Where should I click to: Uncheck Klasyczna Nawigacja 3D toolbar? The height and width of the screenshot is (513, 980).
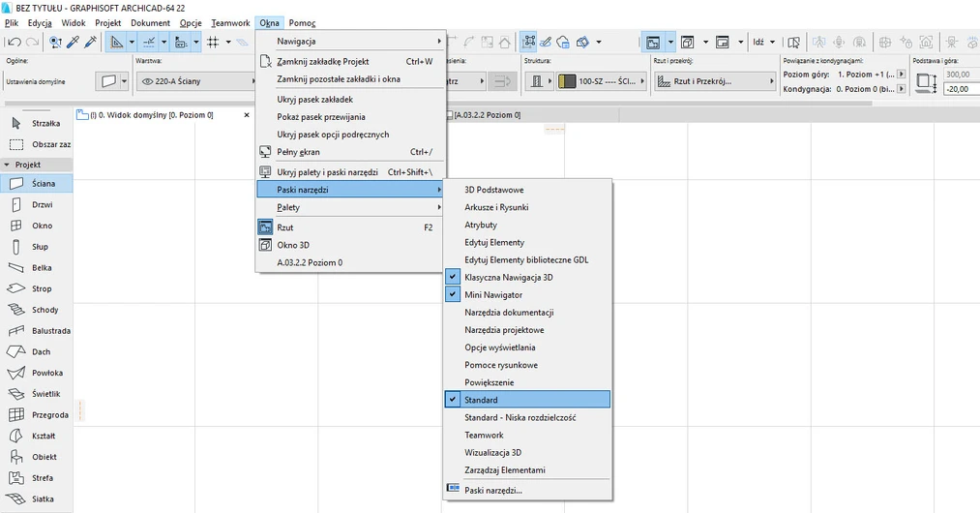click(x=527, y=277)
